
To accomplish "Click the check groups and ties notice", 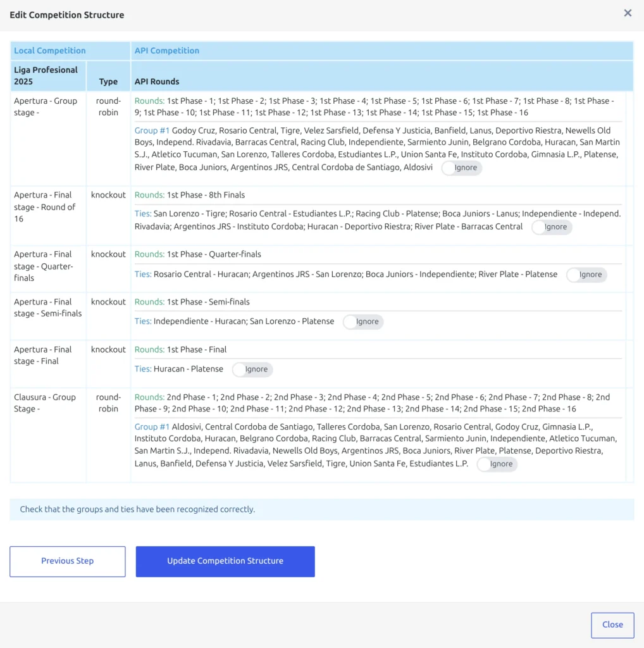I will click(322, 509).
